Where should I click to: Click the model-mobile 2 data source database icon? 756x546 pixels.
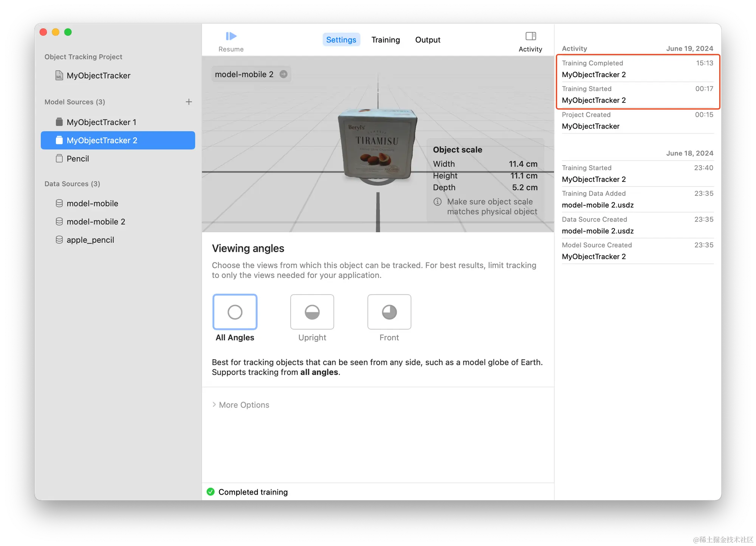pyautogui.click(x=59, y=222)
